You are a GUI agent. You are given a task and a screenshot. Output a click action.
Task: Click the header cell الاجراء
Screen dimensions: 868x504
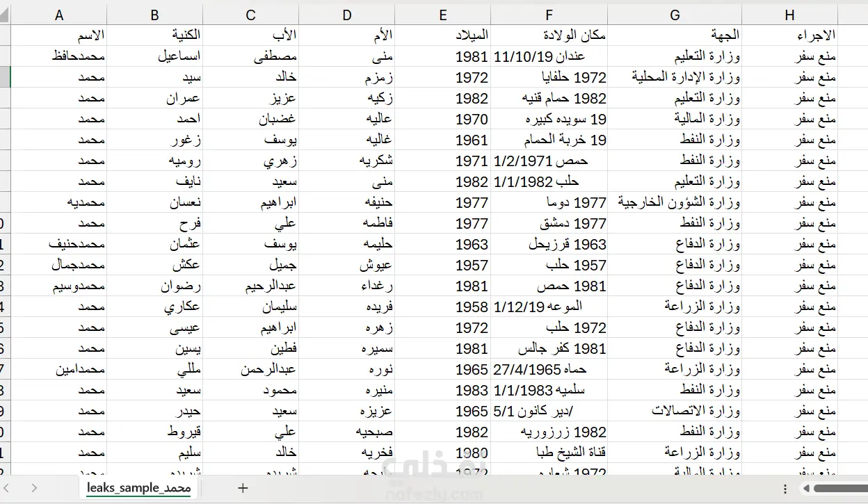[x=789, y=35]
